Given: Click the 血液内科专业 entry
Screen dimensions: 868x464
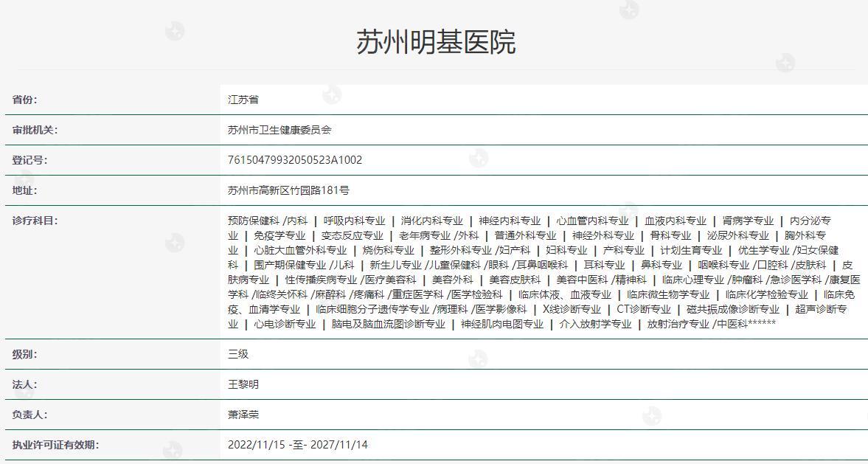Looking at the screenshot, I should (x=676, y=221).
